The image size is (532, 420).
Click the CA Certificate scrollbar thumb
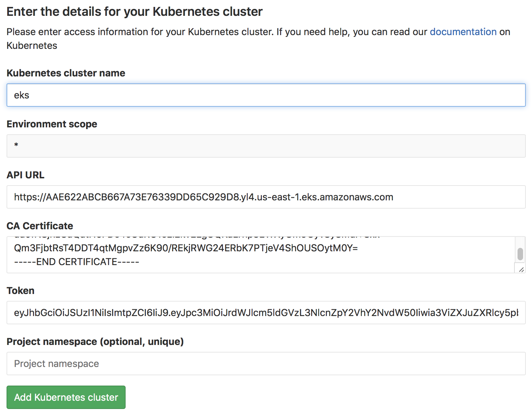[x=520, y=253]
